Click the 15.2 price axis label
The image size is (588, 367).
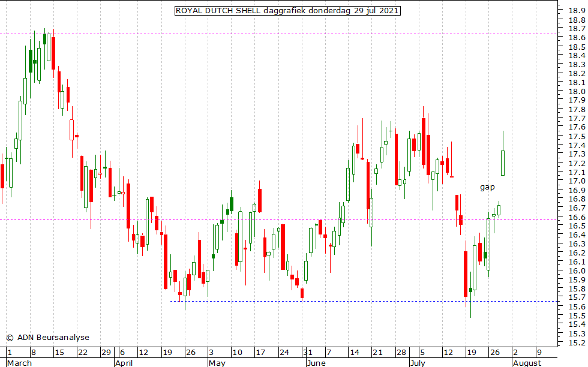577,342
